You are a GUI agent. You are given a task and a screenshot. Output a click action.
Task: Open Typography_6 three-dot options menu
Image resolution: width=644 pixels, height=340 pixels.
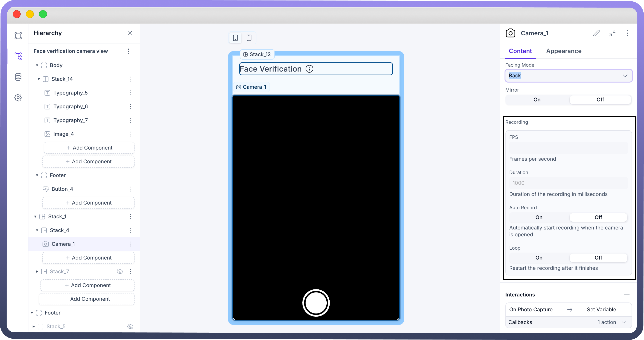tap(130, 107)
